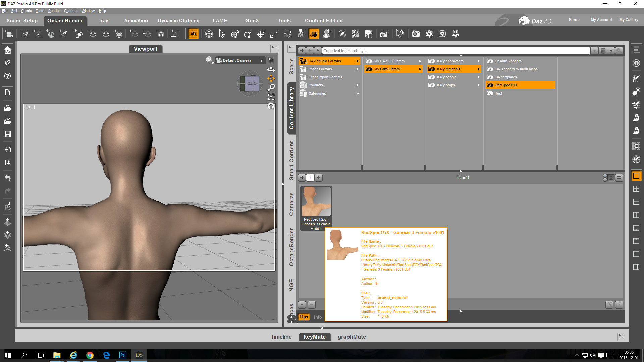Switch to the Iray tab
Viewport: 644px width, 362px height.
[103, 21]
